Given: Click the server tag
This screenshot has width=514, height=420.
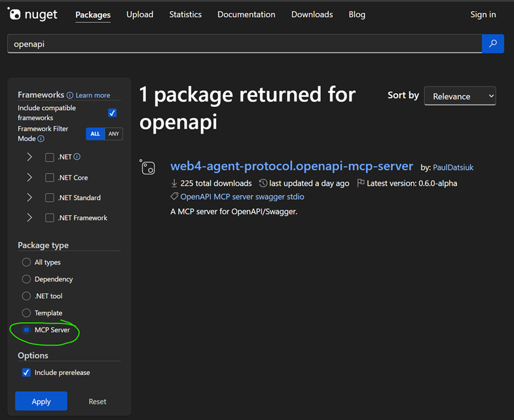Looking at the screenshot, I should point(242,197).
